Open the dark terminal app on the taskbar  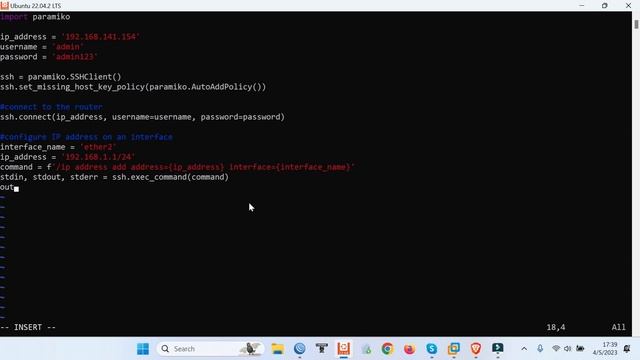pos(498,348)
